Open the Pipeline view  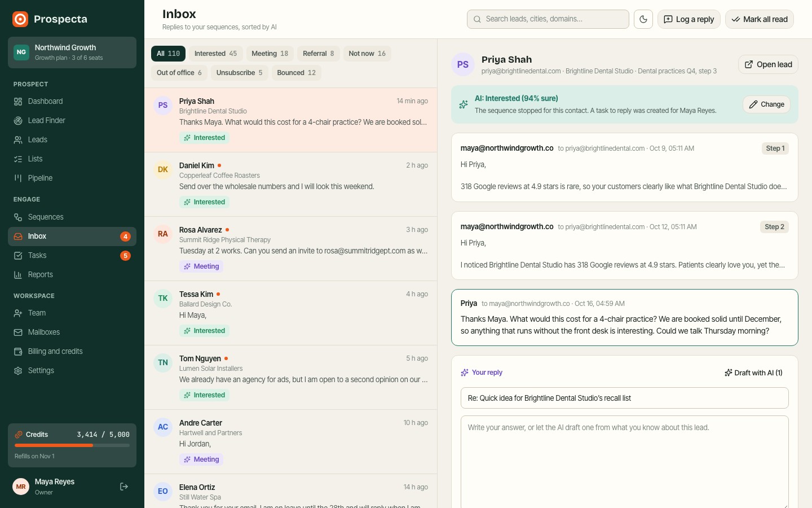pos(72,178)
